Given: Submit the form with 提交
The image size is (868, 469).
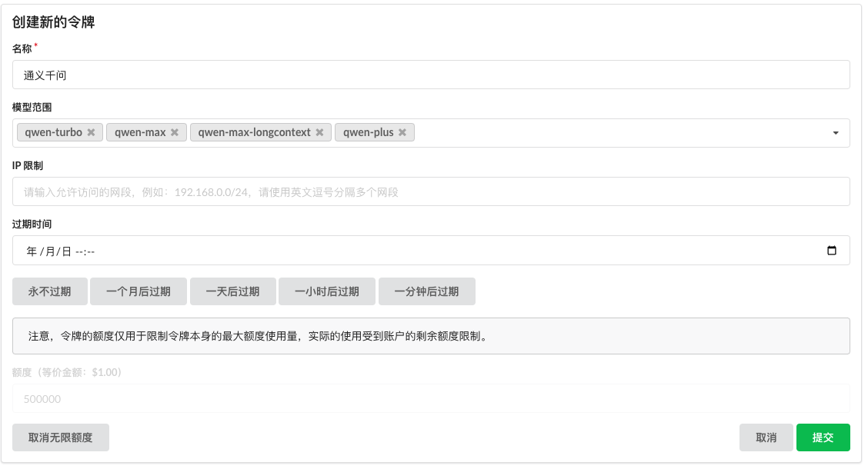Looking at the screenshot, I should pyautogui.click(x=823, y=437).
